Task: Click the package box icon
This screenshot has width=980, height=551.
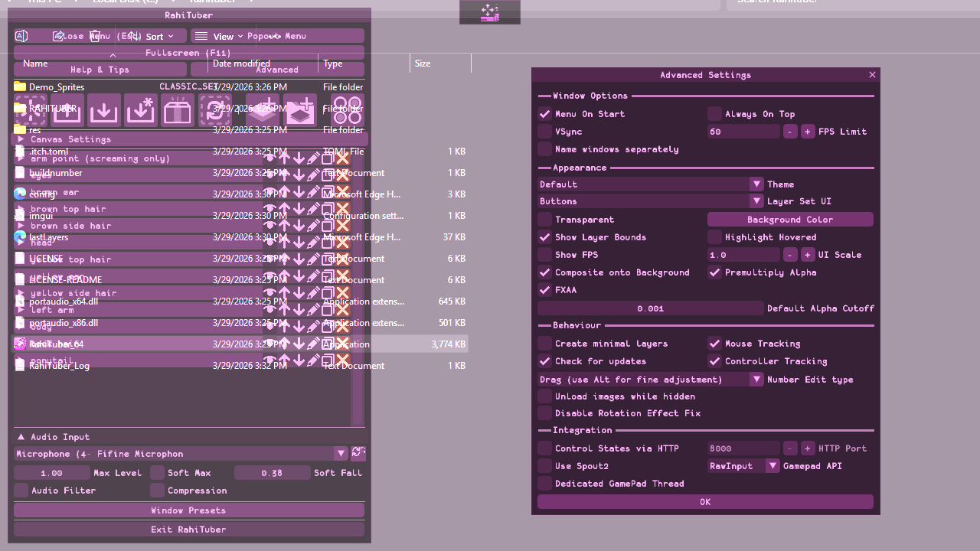Action: (178, 110)
